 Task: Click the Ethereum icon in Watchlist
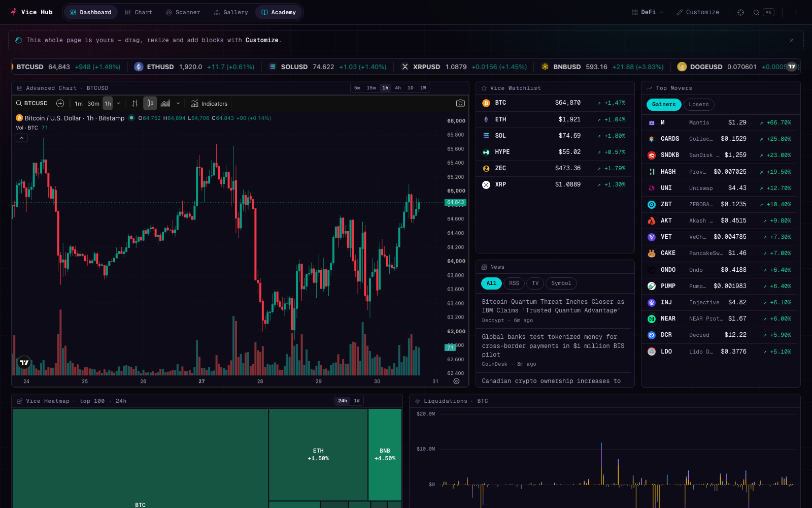click(x=486, y=119)
